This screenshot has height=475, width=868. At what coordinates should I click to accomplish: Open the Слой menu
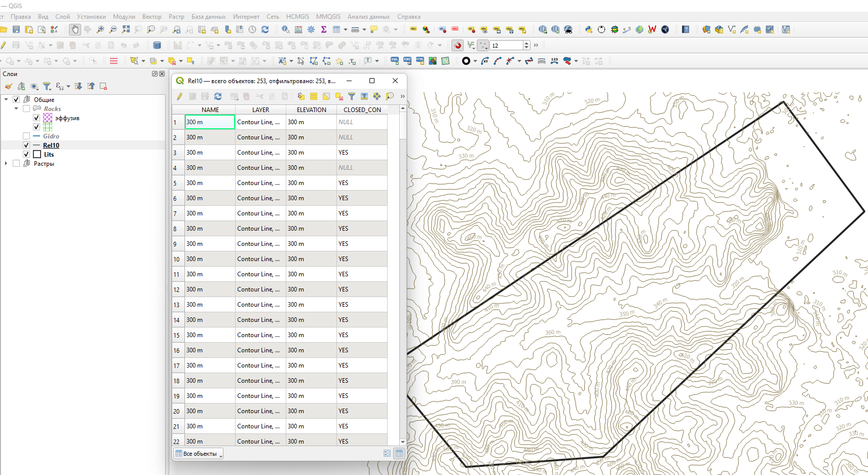tap(62, 17)
